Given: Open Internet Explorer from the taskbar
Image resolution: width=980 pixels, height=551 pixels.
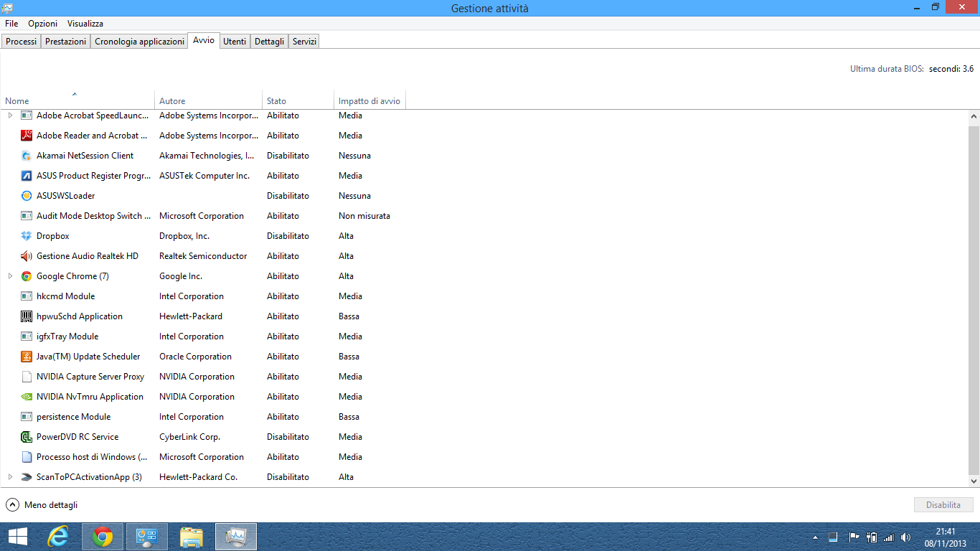Looking at the screenshot, I should (x=58, y=537).
